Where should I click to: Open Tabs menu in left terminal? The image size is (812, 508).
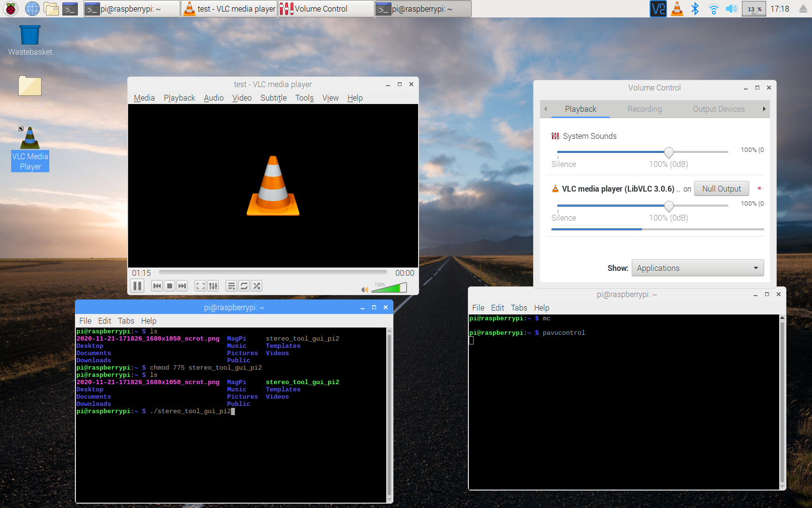coord(126,321)
